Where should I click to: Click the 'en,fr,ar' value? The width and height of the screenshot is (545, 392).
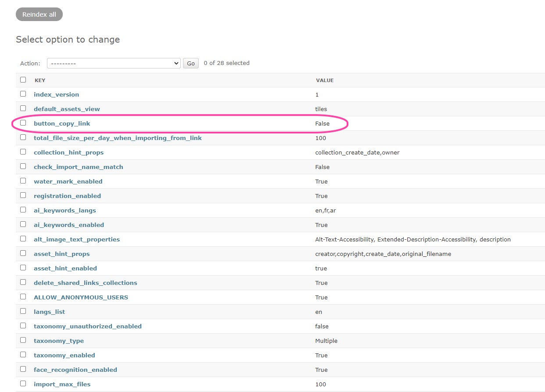click(x=325, y=210)
